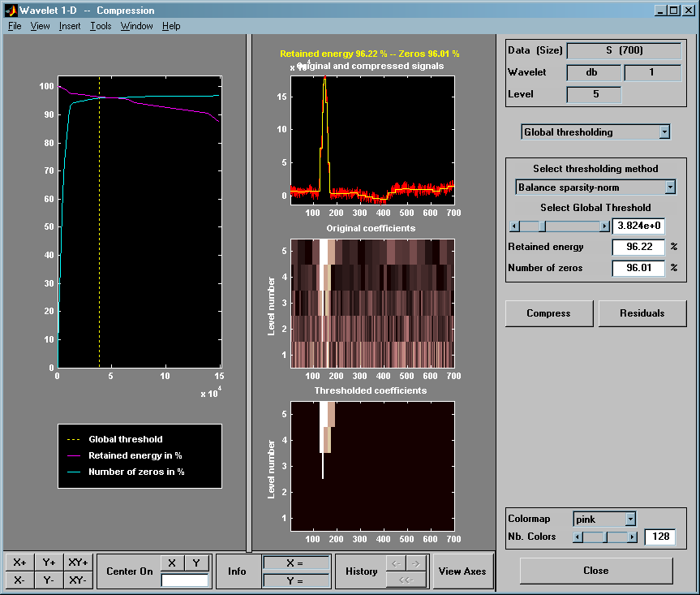Screen dimensions: 700x595
Task: Click the X+ zoom button
Action: [x=19, y=562]
